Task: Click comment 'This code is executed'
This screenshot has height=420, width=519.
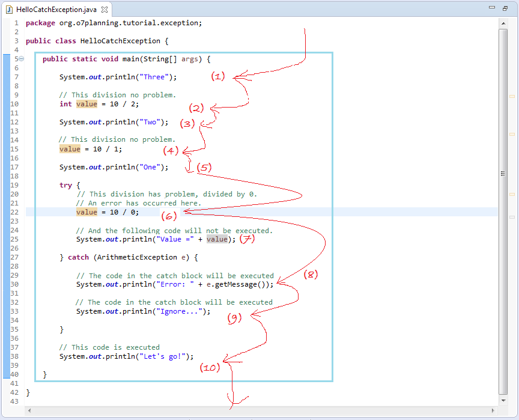Action: [x=109, y=347]
